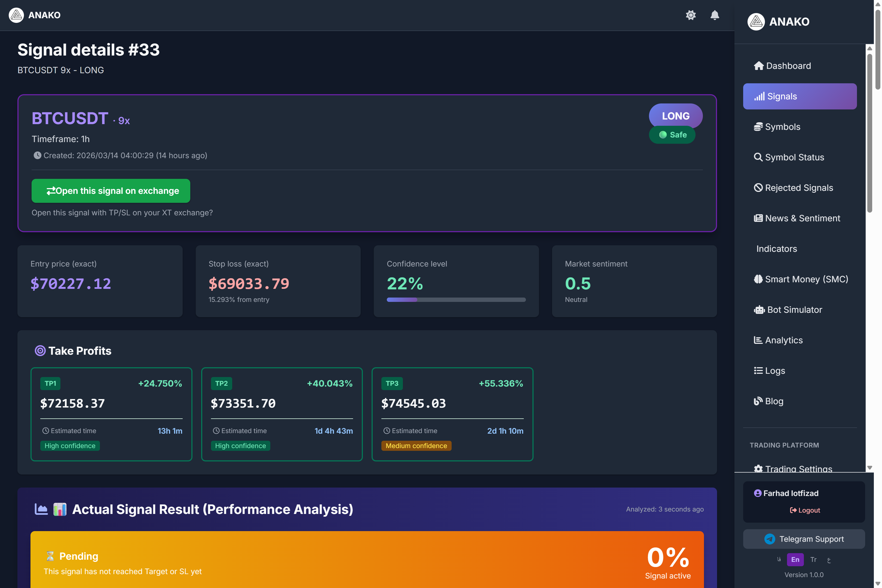Click the notifications bell
The image size is (882, 588).
tap(714, 15)
